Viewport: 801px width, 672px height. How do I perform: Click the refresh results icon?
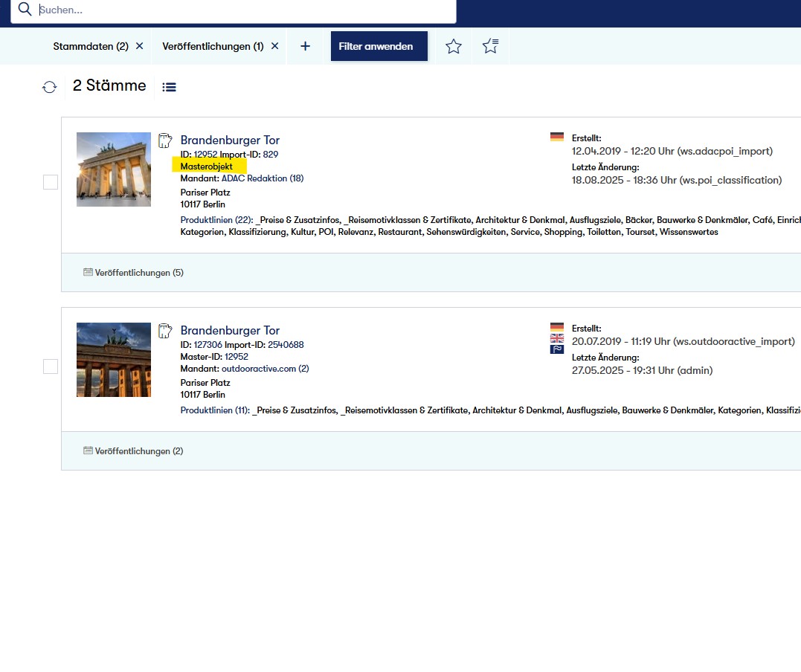pos(49,87)
